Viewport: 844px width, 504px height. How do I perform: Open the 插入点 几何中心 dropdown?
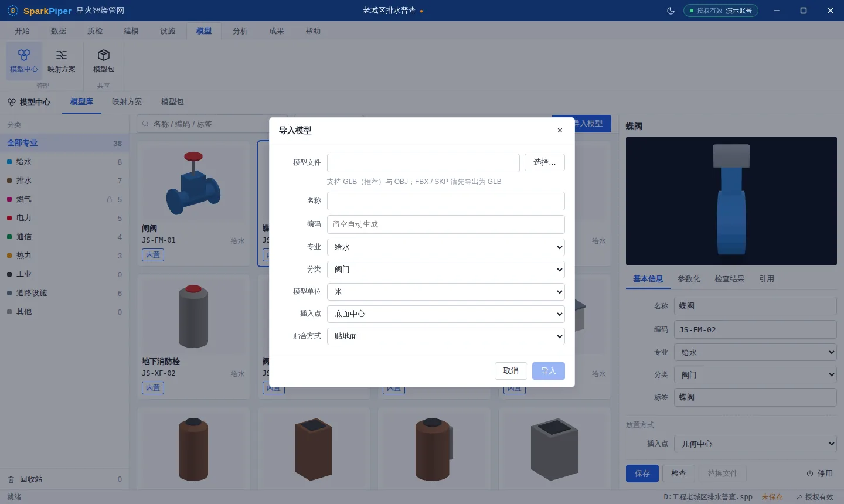tap(755, 444)
